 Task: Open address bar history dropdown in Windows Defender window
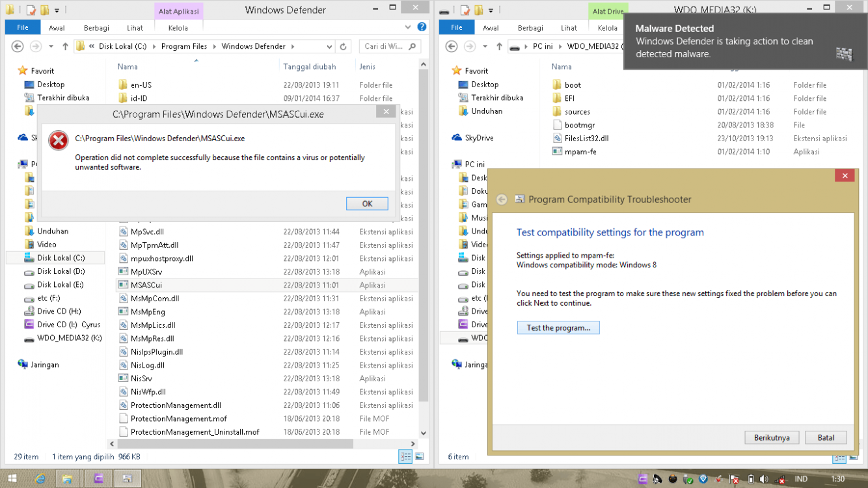[x=330, y=46]
